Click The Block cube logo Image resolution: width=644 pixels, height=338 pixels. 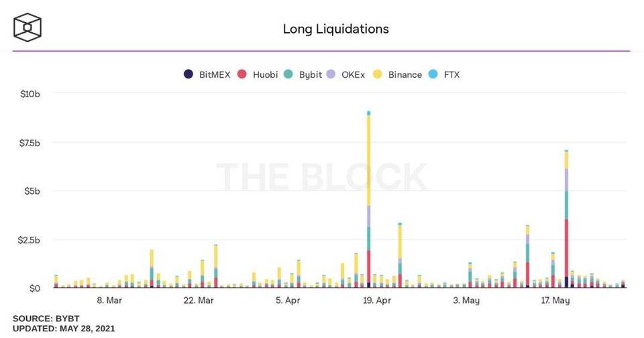[x=28, y=27]
